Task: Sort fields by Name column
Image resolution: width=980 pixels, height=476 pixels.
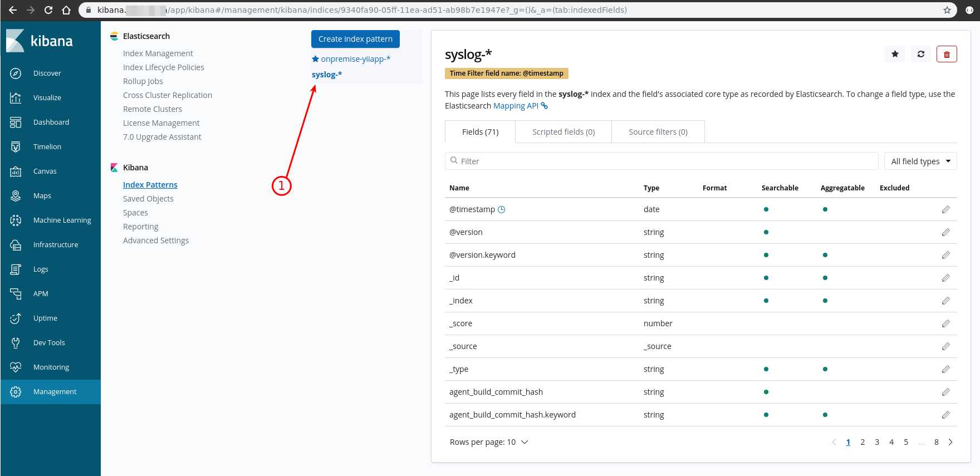Action: [459, 188]
